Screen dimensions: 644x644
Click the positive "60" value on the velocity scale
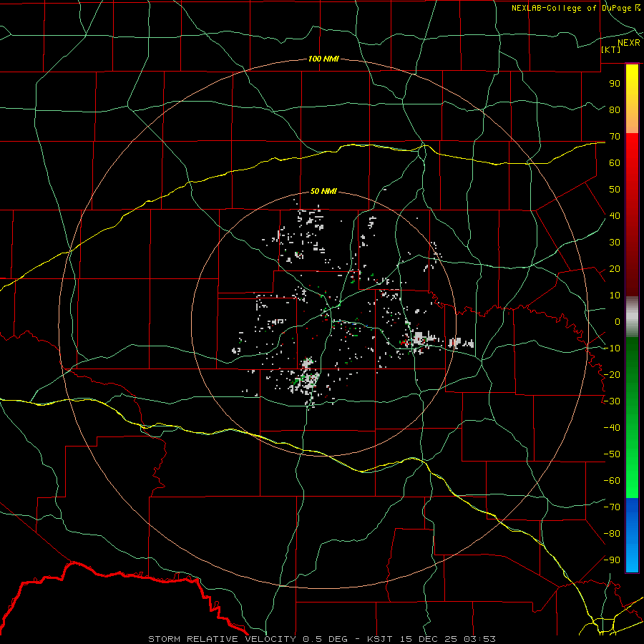[615, 163]
